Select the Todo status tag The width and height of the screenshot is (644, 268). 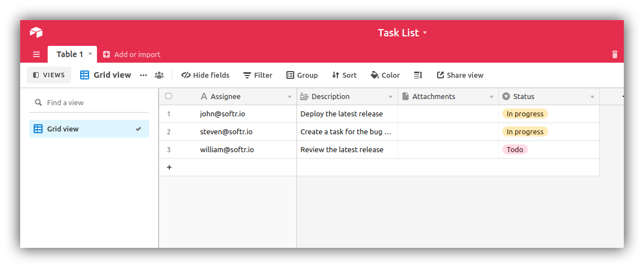coord(515,149)
